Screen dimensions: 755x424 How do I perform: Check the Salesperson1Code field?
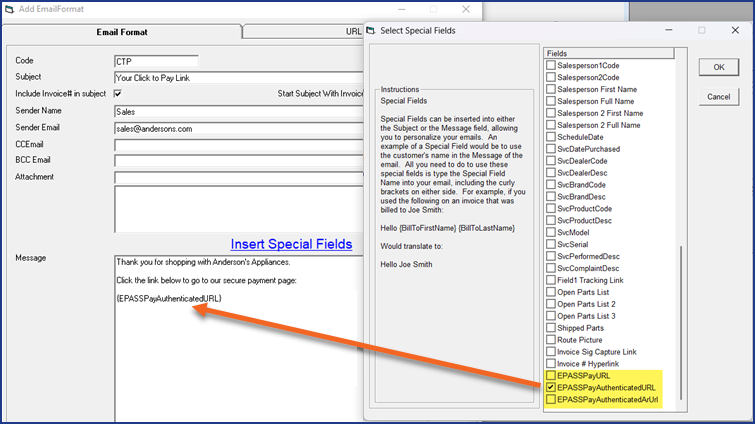[x=551, y=65]
